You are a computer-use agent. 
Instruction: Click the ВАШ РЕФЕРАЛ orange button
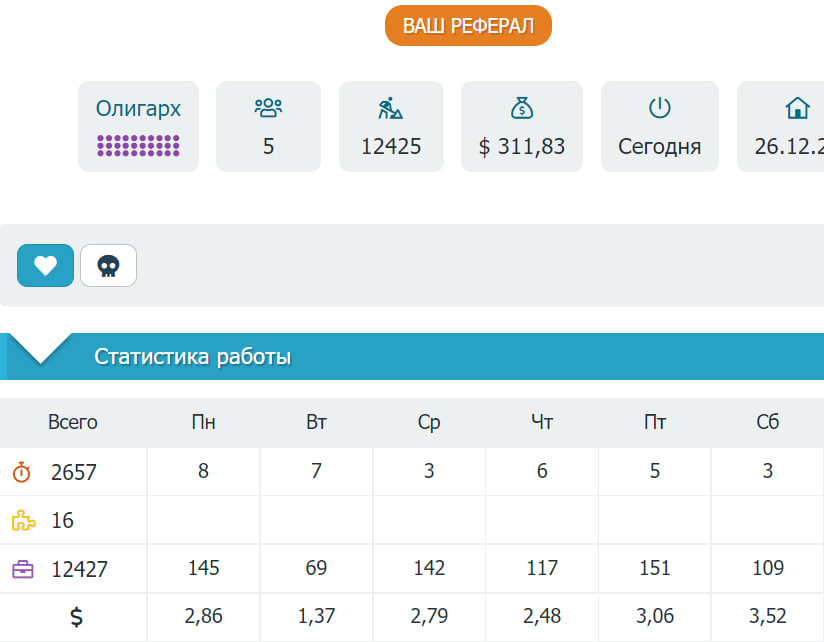click(x=468, y=26)
